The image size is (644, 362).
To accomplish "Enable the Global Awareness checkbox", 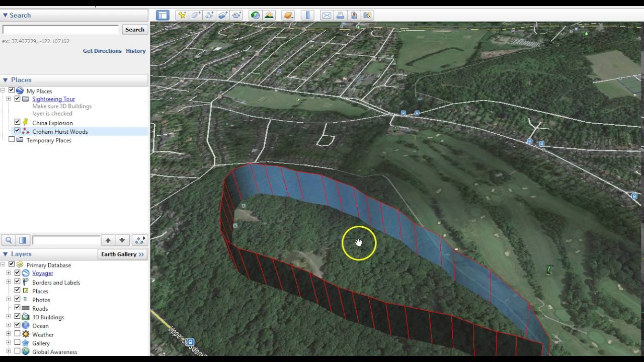I will tap(18, 351).
